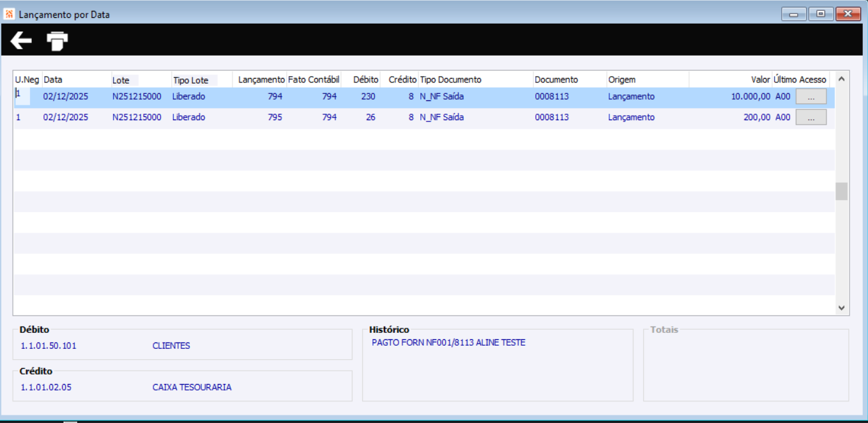Screen dimensions: 868x423
Task: Click the back arrow icon
Action: (21, 41)
